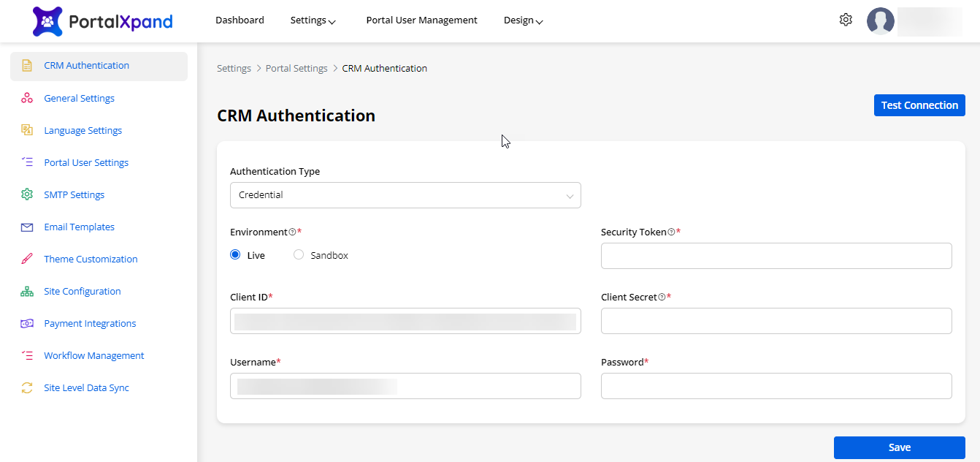Go to the Dashboard menu item

[x=240, y=20]
